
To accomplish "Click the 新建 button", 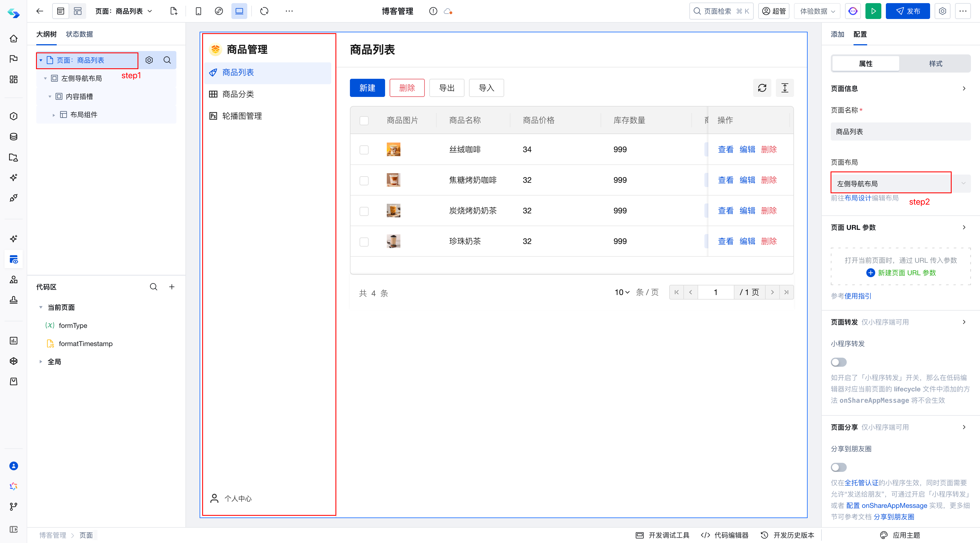I will coord(367,88).
